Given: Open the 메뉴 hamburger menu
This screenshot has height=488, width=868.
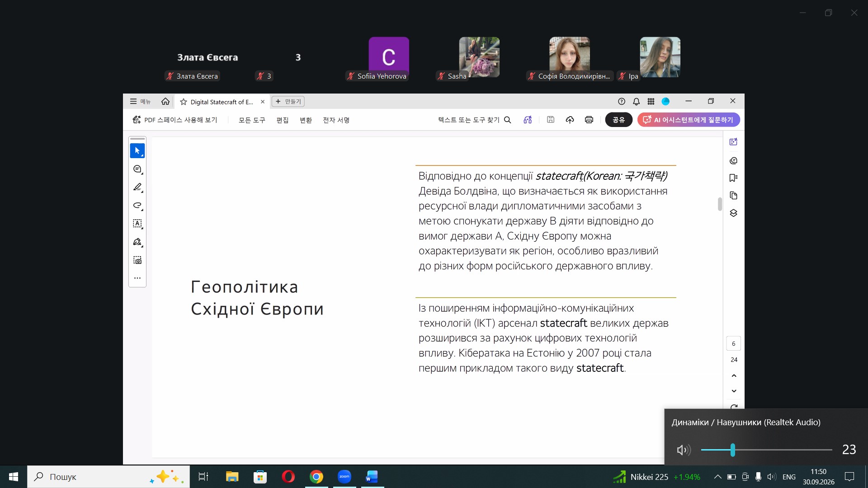Looking at the screenshot, I should point(140,102).
